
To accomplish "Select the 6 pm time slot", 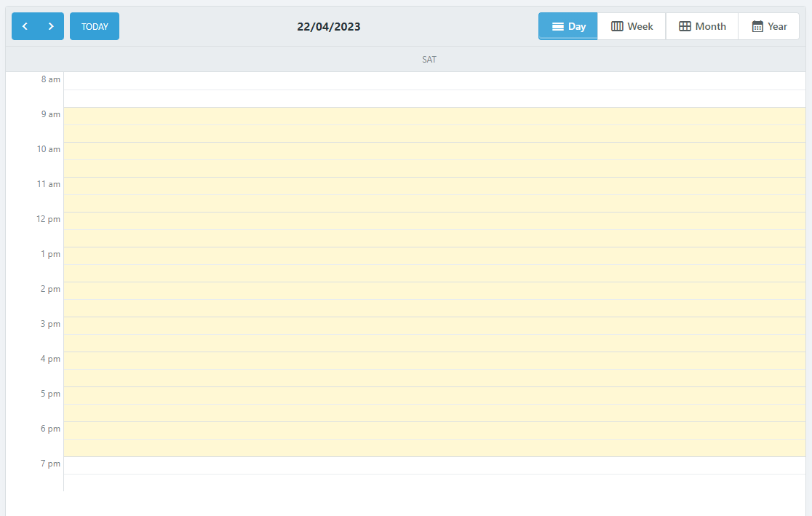I will [434, 431].
